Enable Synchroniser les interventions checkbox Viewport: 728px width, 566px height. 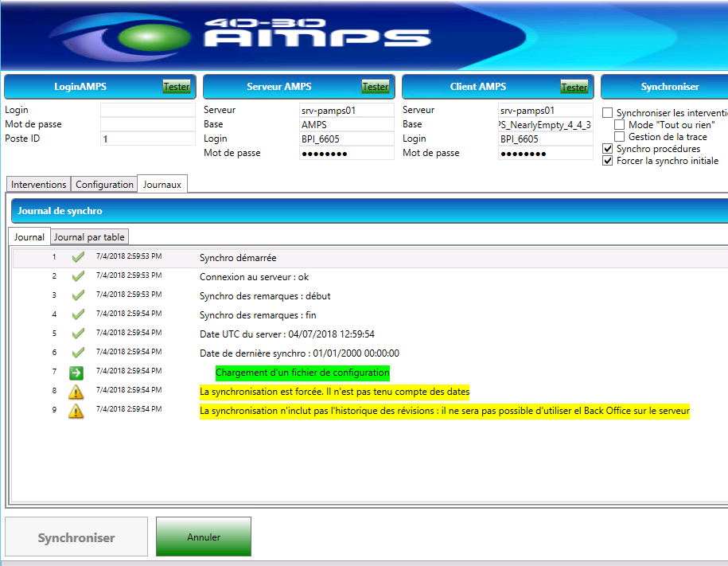(x=608, y=114)
